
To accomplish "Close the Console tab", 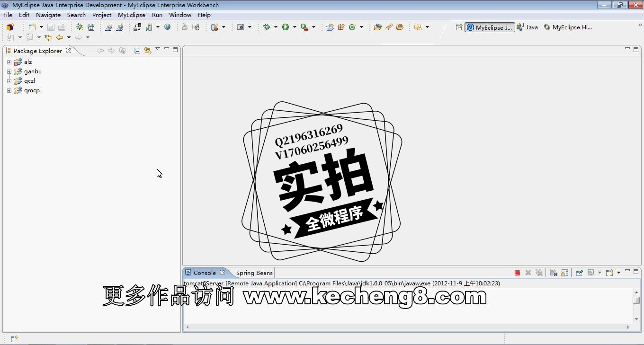I will 222,273.
